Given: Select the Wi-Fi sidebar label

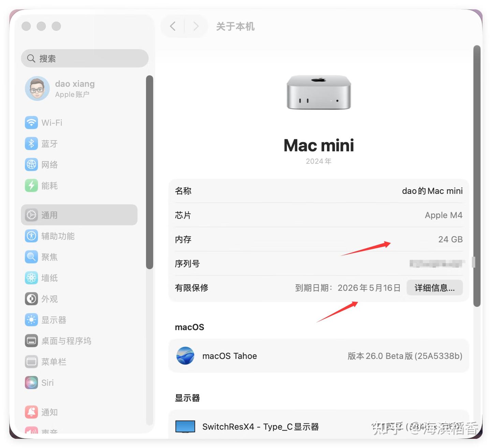Looking at the screenshot, I should pyautogui.click(x=52, y=123).
